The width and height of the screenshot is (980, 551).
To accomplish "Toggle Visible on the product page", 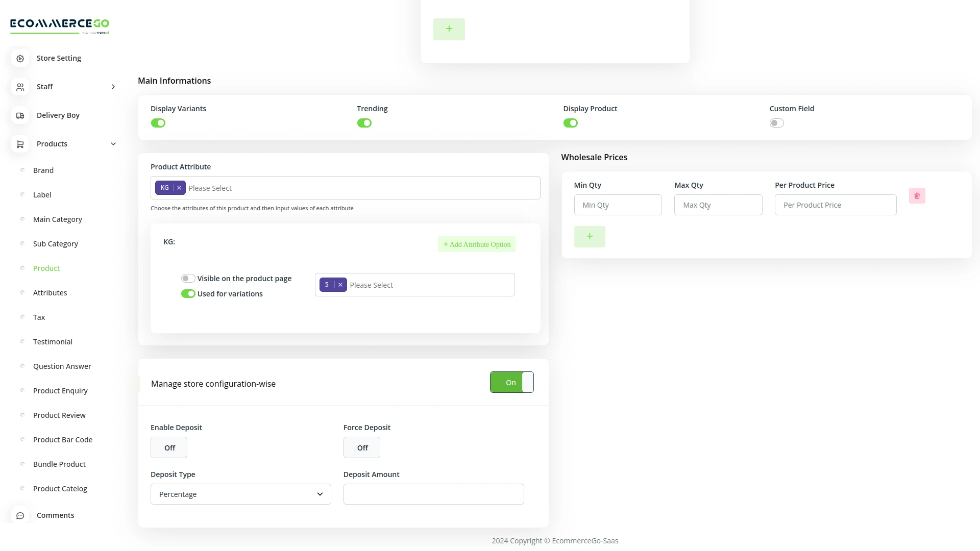I will (x=188, y=279).
